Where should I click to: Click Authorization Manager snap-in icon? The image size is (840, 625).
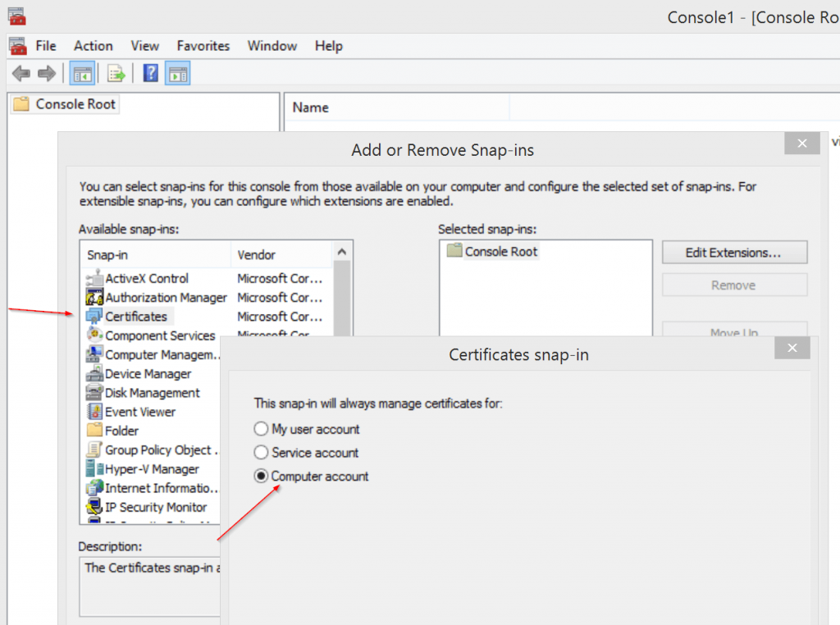coord(94,297)
